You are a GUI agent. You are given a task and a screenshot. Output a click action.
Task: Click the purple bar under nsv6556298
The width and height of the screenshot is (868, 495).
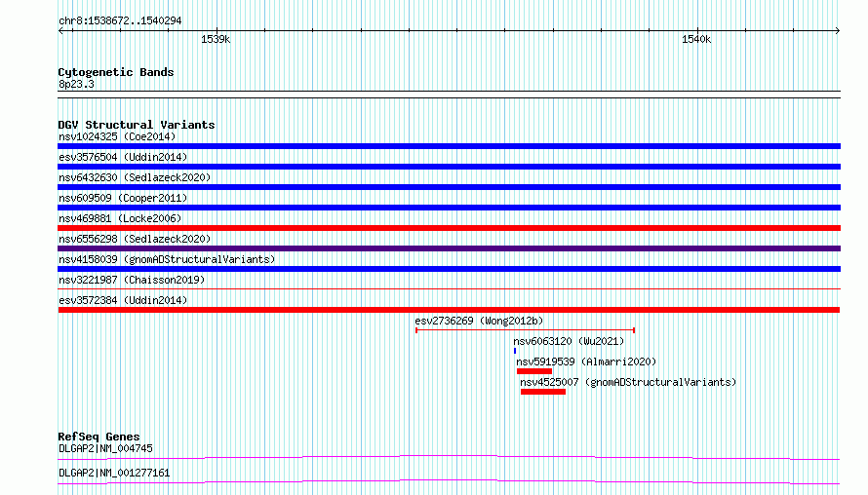449,248
